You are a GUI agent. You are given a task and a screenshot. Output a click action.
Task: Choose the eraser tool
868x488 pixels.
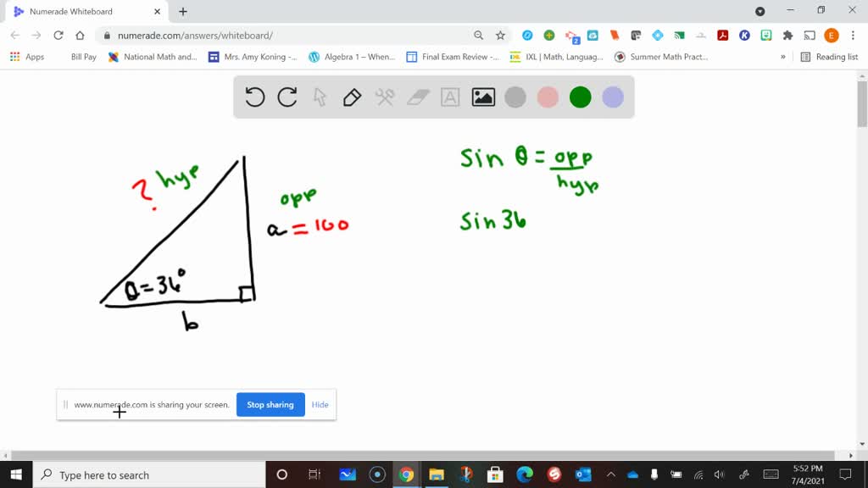pos(419,97)
